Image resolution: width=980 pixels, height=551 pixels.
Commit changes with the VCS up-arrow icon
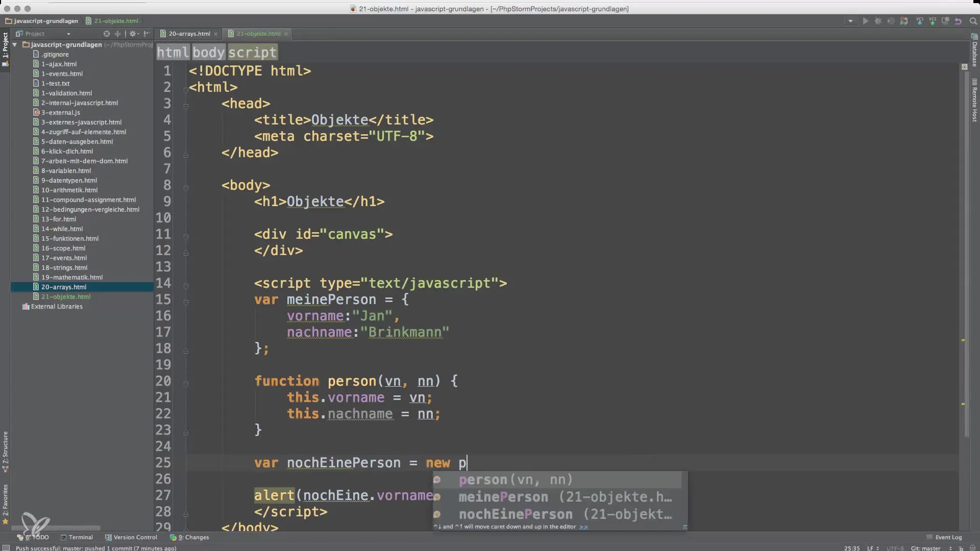pyautogui.click(x=933, y=21)
